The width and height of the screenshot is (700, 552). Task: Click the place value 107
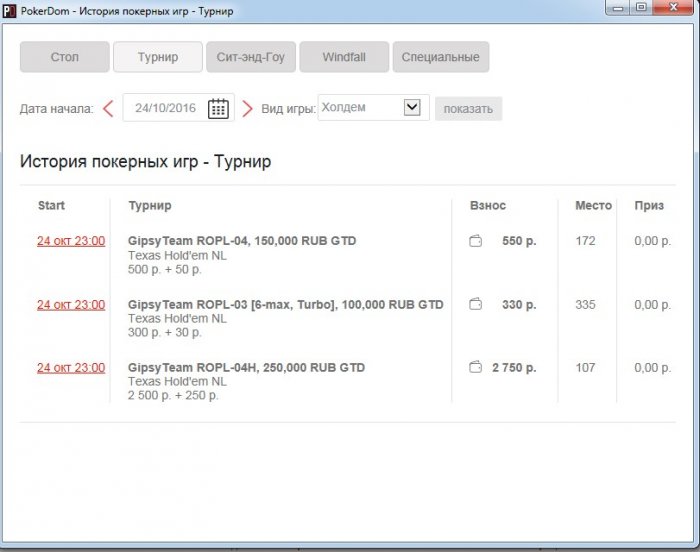[x=585, y=368]
